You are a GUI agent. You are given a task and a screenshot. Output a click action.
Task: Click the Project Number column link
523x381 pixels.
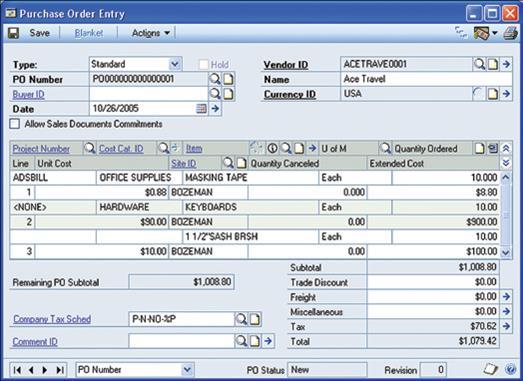[41, 149]
